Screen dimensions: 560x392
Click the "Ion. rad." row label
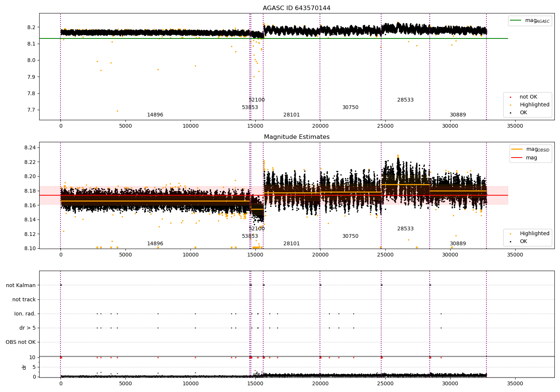[x=25, y=314]
